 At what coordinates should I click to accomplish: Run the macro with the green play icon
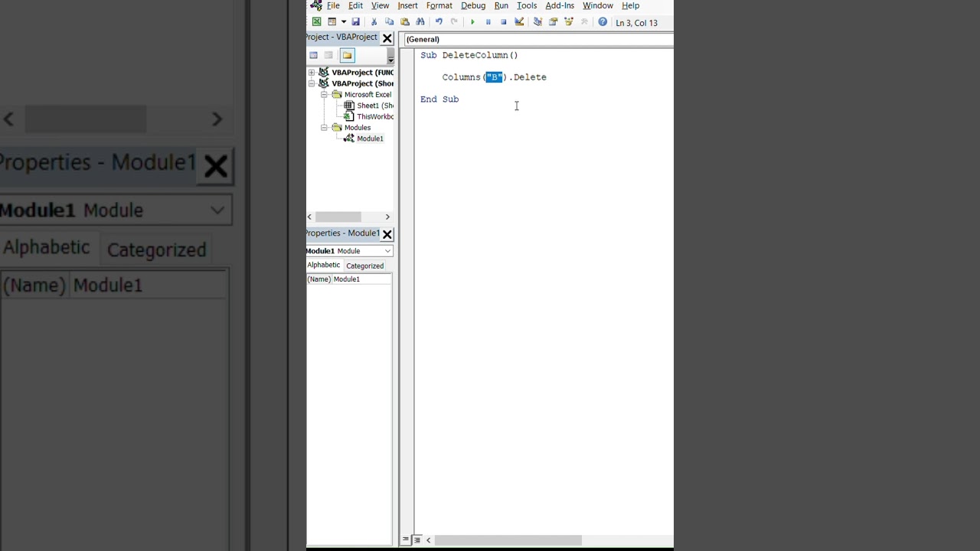472,22
